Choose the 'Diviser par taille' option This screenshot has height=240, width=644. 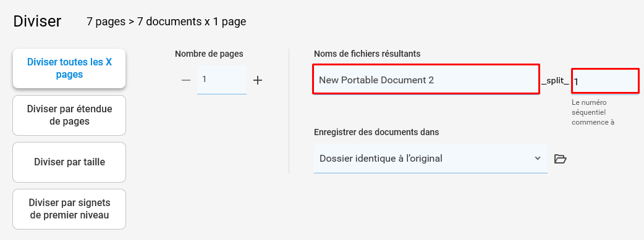(69, 162)
